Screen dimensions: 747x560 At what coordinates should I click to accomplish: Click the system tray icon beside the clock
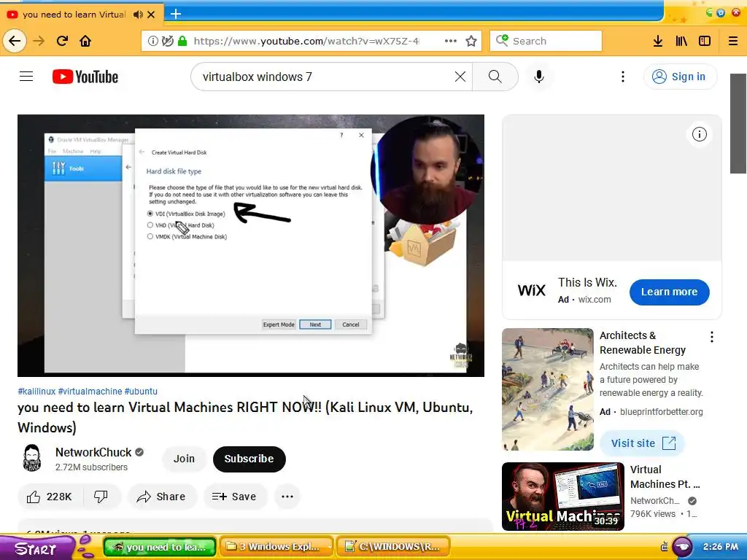pyautogui.click(x=664, y=547)
